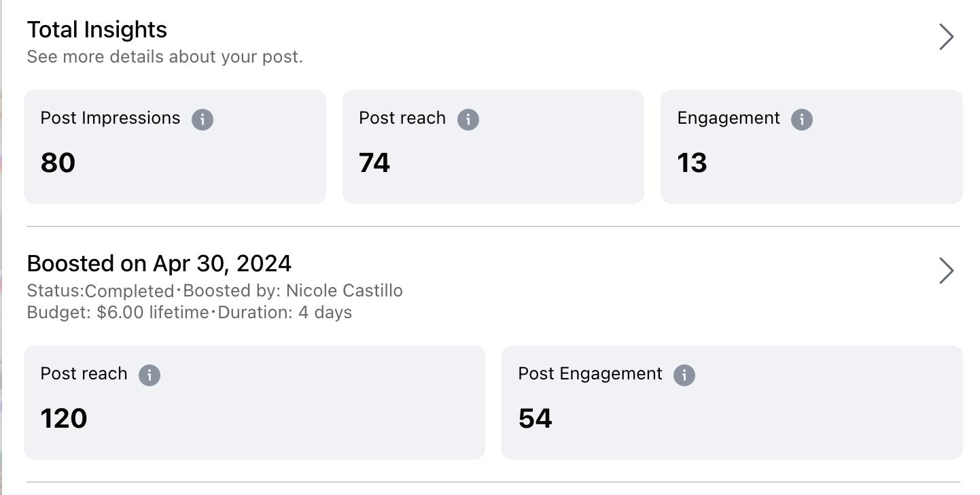Click "See more details about your post" text
The width and height of the screenshot is (980, 495).
165,57
